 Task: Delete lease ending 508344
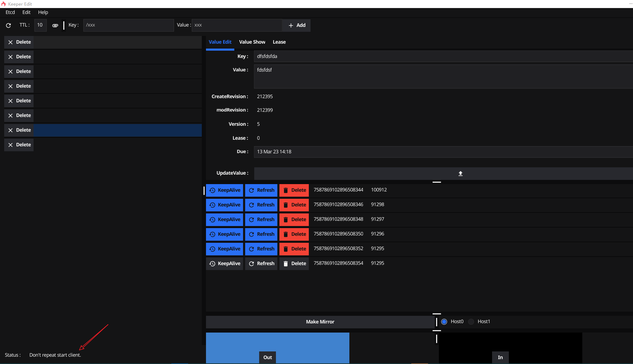coord(294,190)
